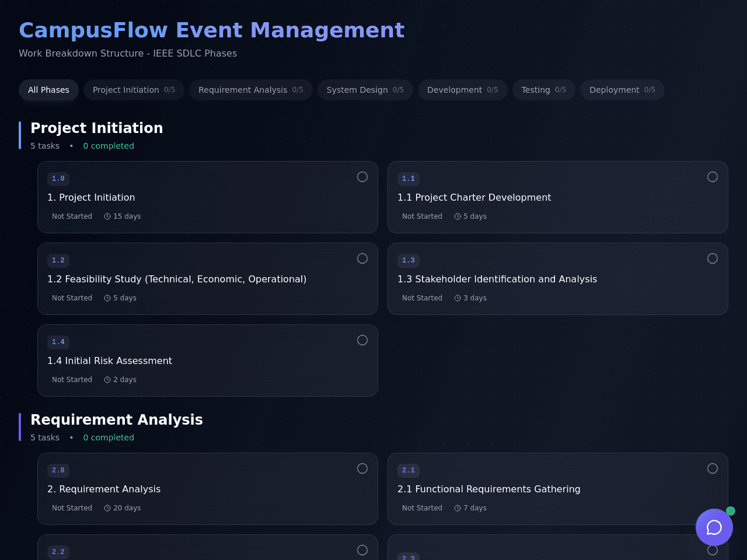747x560 pixels.
Task: Click the 1.0 WBS code badge
Action: [58, 178]
